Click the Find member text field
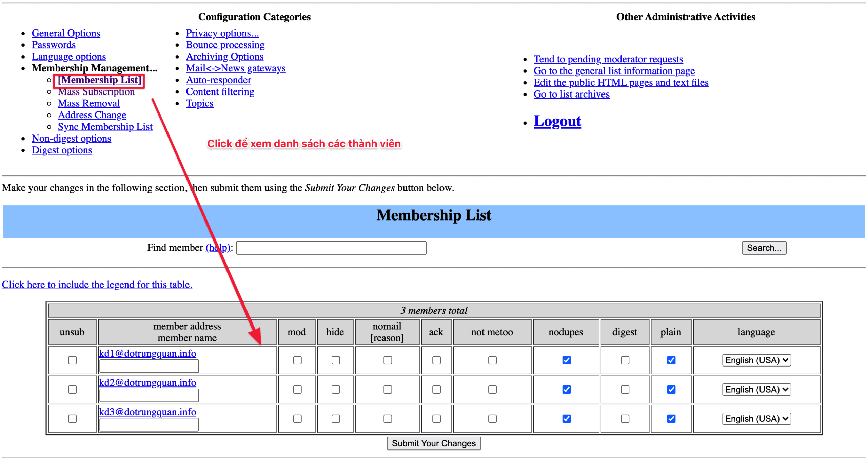The width and height of the screenshot is (868, 460). point(331,248)
